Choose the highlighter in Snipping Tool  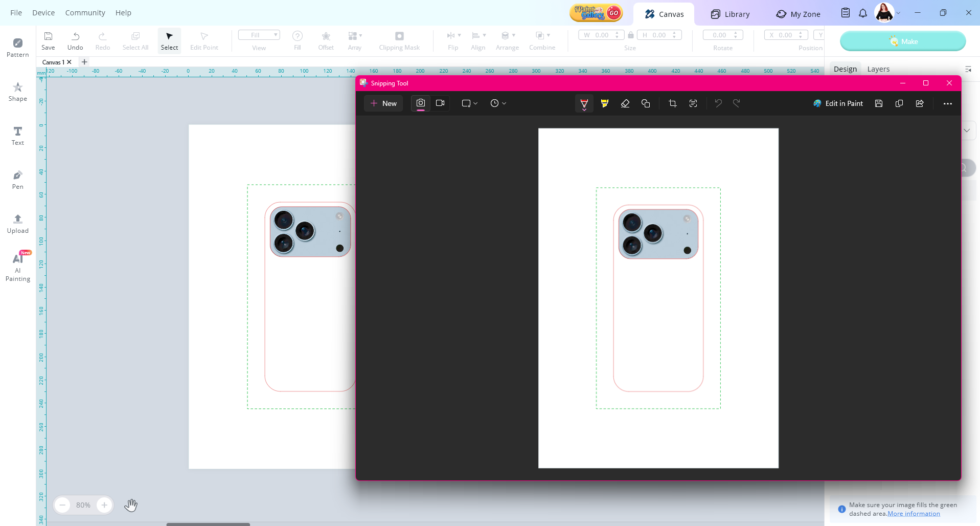[605, 103]
